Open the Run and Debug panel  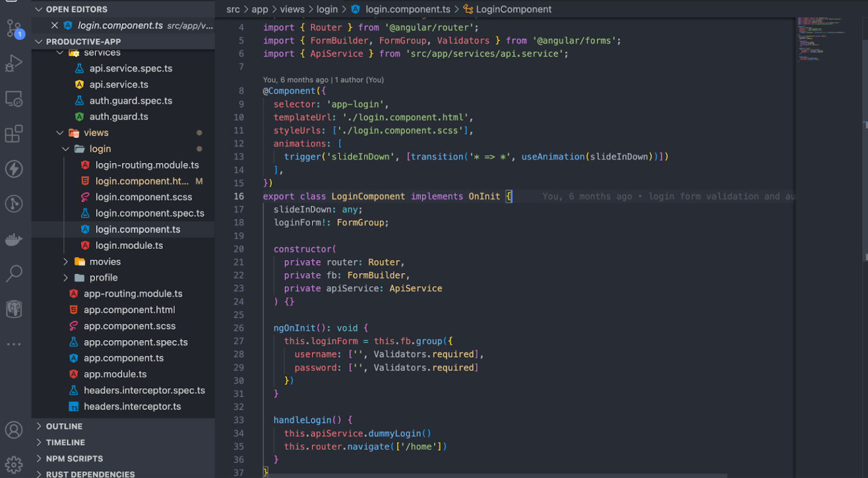coord(14,63)
